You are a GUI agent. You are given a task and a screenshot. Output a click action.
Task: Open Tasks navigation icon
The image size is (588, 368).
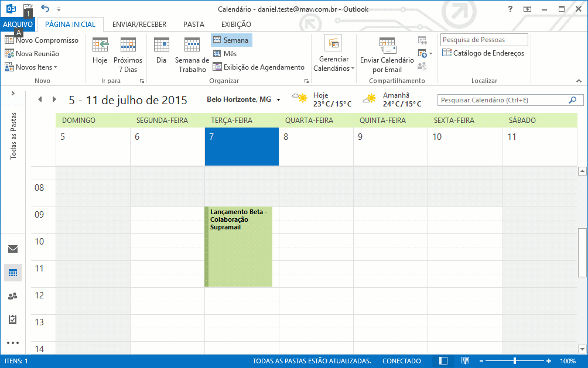tap(13, 319)
